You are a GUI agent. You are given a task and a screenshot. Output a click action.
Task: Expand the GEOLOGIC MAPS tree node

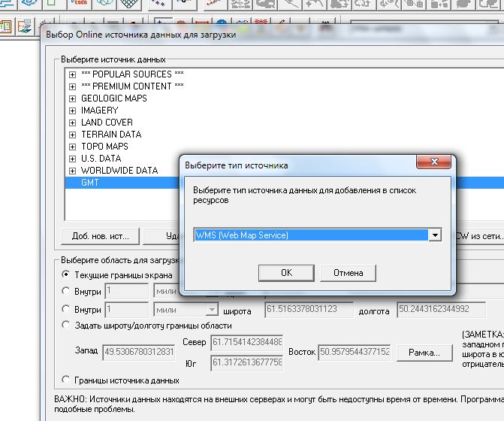[72, 98]
